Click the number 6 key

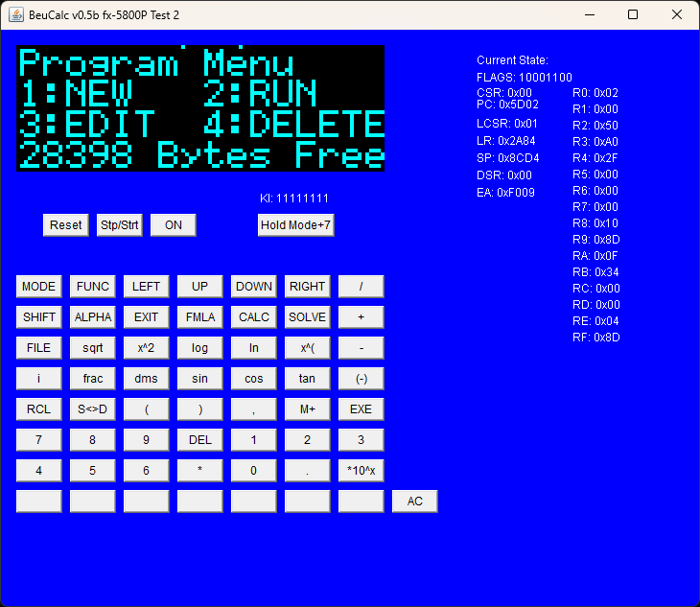pyautogui.click(x=146, y=471)
